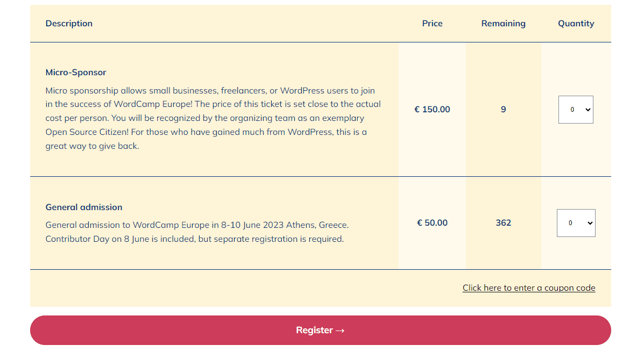Click the General admission ticket title
Viewport: 644px width, 352px height.
[x=84, y=207]
